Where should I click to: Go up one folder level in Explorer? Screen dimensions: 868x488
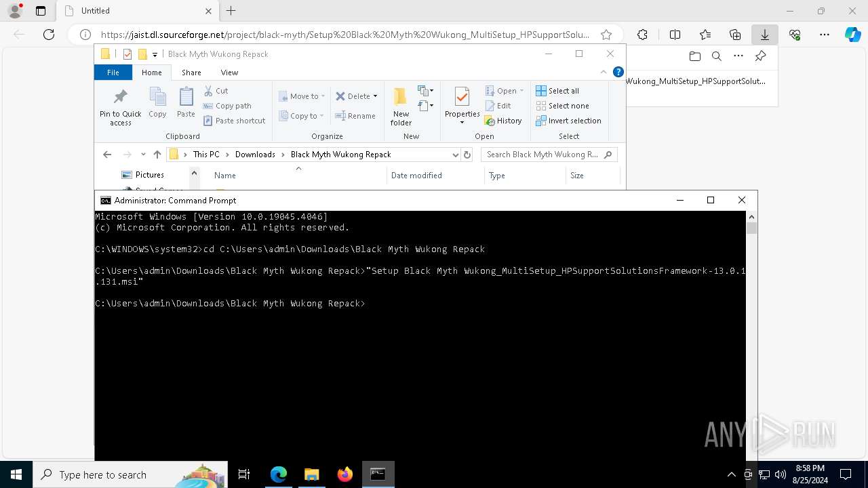point(157,155)
